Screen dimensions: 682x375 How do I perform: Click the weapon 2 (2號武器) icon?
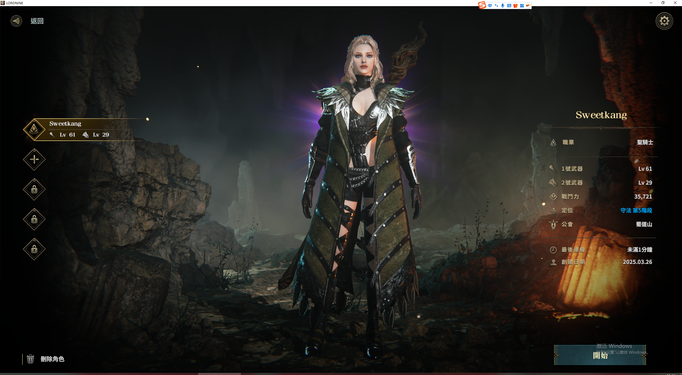point(553,182)
